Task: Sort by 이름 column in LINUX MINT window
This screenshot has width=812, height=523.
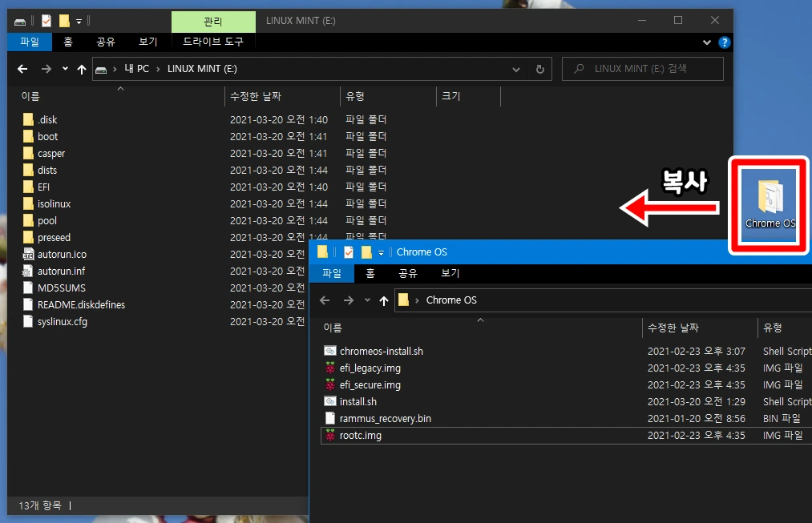Action: (x=30, y=96)
